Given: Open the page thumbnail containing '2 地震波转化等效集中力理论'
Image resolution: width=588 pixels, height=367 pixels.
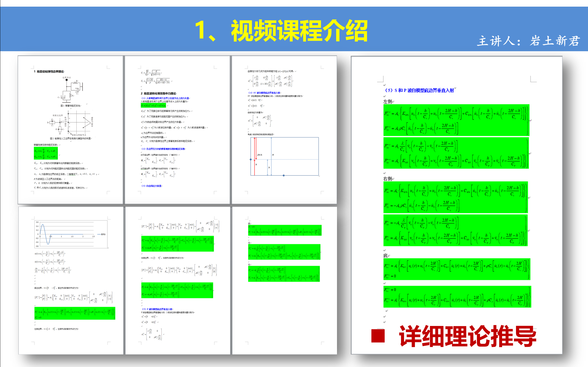Looking at the screenshot, I should pyautogui.click(x=177, y=130).
